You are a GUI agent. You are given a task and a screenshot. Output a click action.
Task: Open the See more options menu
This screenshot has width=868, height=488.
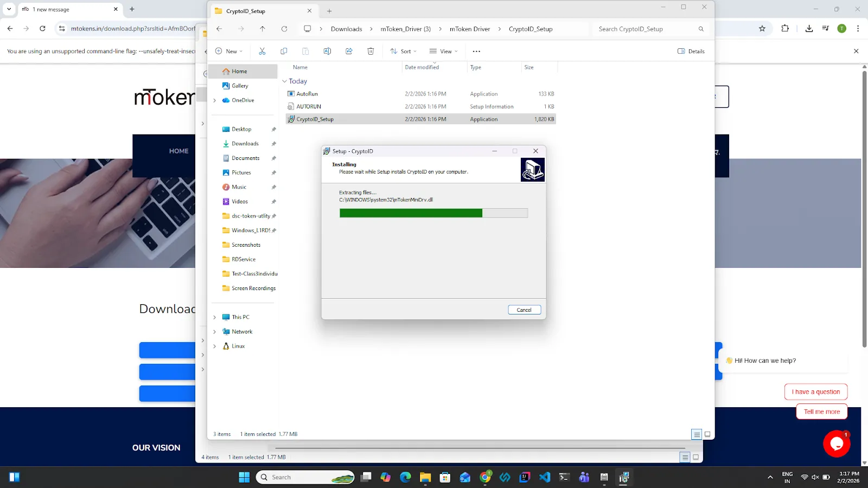pos(476,51)
